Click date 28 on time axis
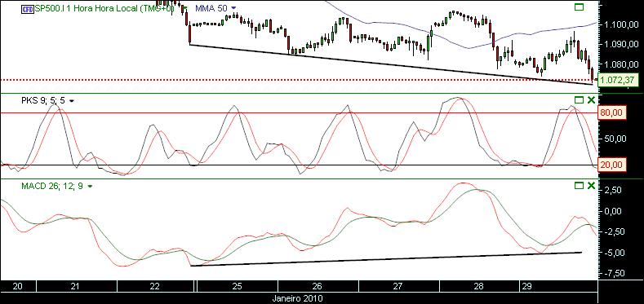Image resolution: width=644 pixels, height=304 pixels. click(479, 286)
